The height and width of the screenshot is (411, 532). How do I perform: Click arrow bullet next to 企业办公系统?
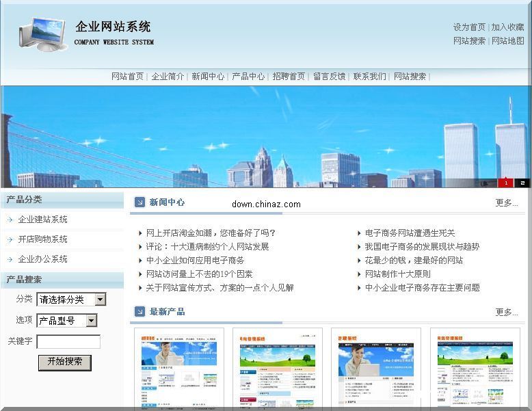[10, 260]
